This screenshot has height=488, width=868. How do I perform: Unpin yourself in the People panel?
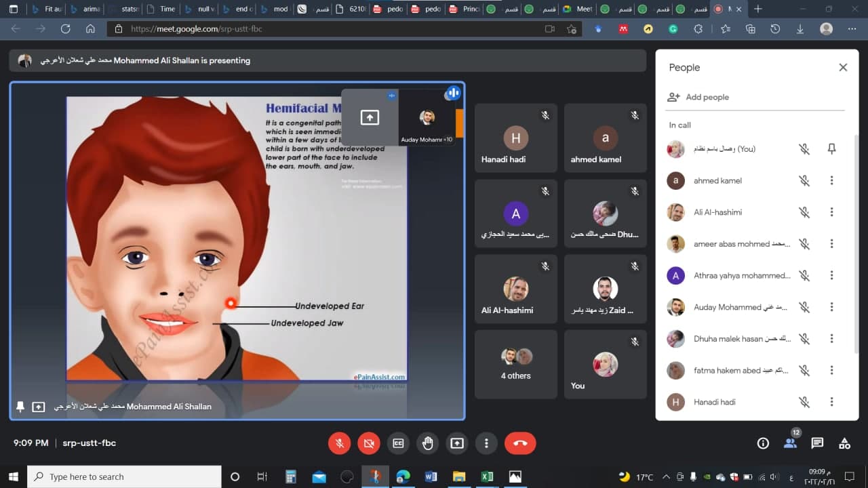point(831,148)
